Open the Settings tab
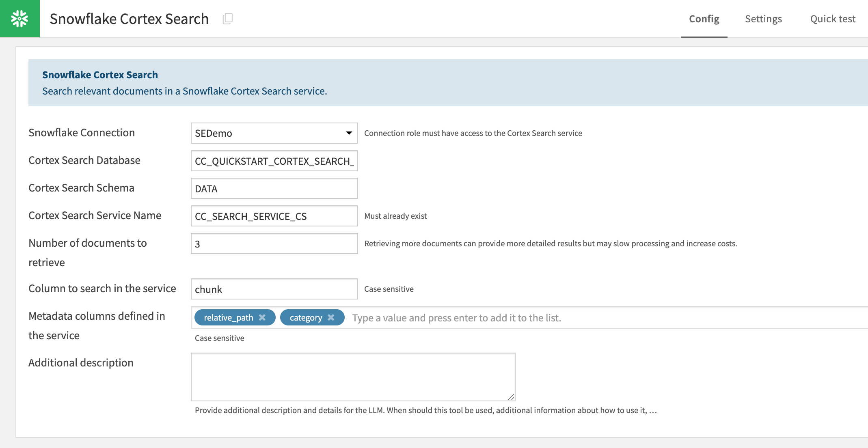Screen dimensions: 868x448 click(x=763, y=19)
